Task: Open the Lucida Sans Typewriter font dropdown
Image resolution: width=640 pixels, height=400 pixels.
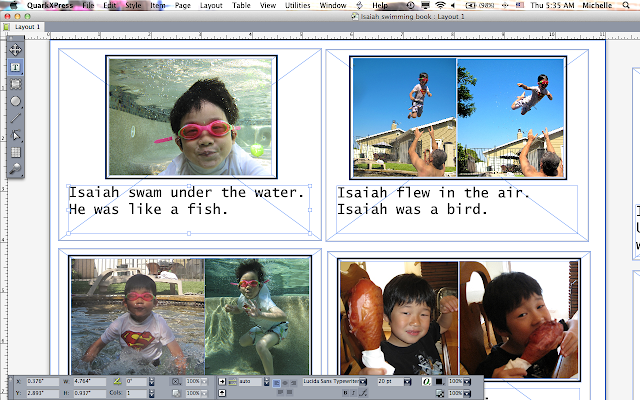Action: click(363, 381)
